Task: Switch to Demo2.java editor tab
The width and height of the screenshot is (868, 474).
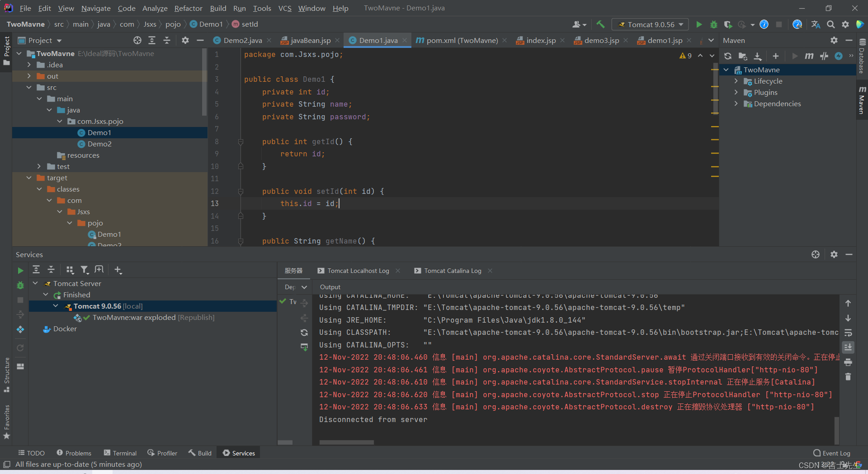Action: [242, 40]
